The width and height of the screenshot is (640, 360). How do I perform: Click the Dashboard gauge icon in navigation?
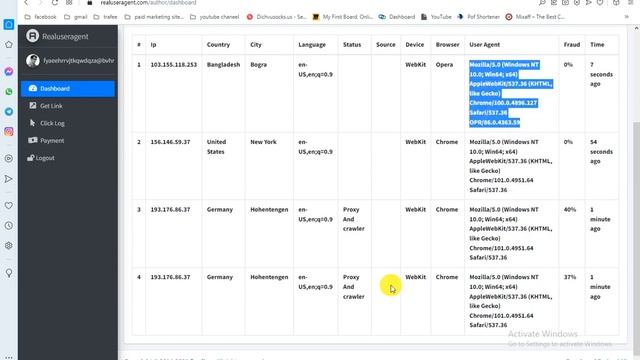click(x=33, y=88)
